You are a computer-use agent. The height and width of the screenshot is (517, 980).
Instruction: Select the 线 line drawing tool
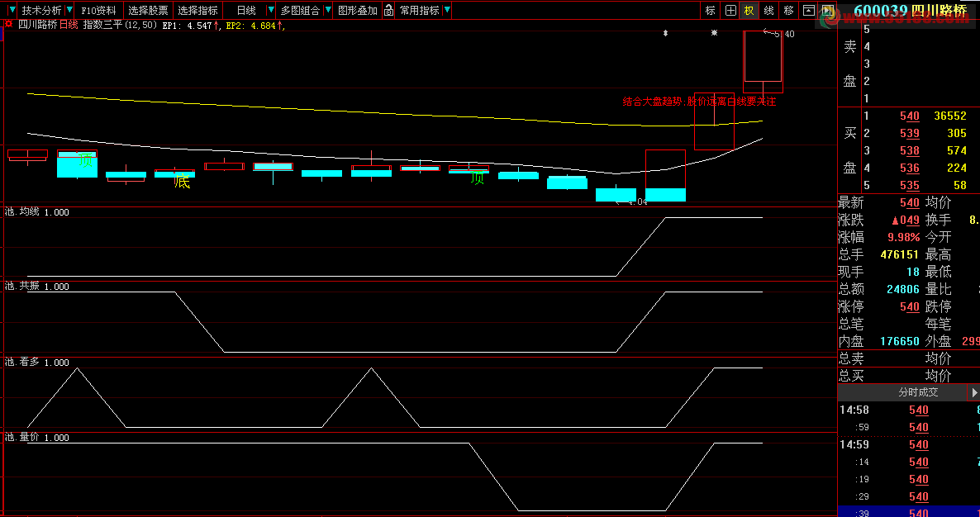click(768, 11)
